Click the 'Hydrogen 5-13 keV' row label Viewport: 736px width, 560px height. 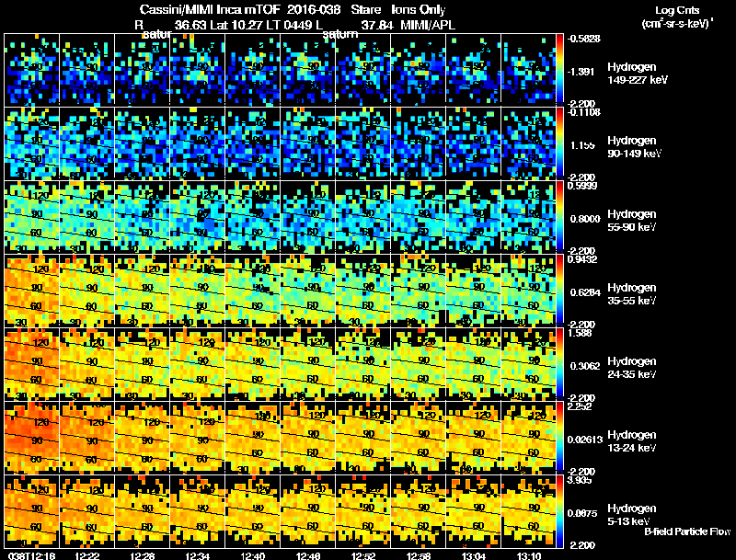point(632,515)
